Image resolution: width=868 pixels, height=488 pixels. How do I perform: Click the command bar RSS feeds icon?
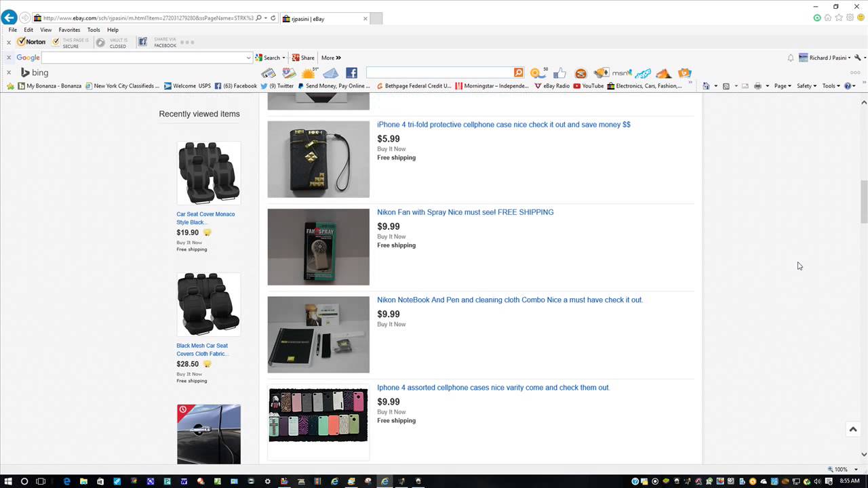726,86
